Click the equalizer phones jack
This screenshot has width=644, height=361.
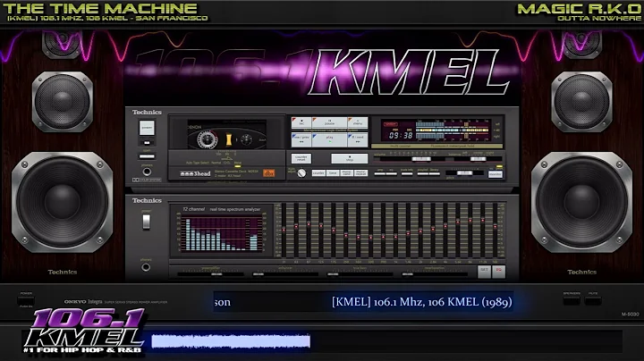(146, 267)
